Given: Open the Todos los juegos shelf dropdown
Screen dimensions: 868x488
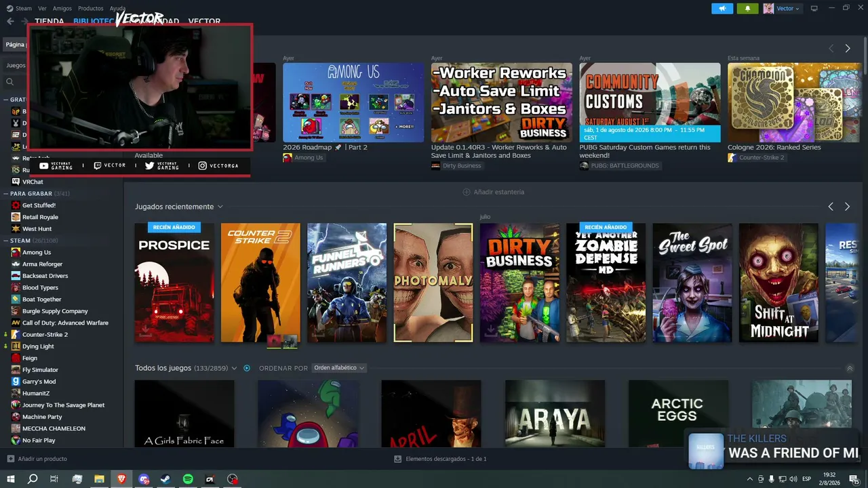Looking at the screenshot, I should coord(234,368).
